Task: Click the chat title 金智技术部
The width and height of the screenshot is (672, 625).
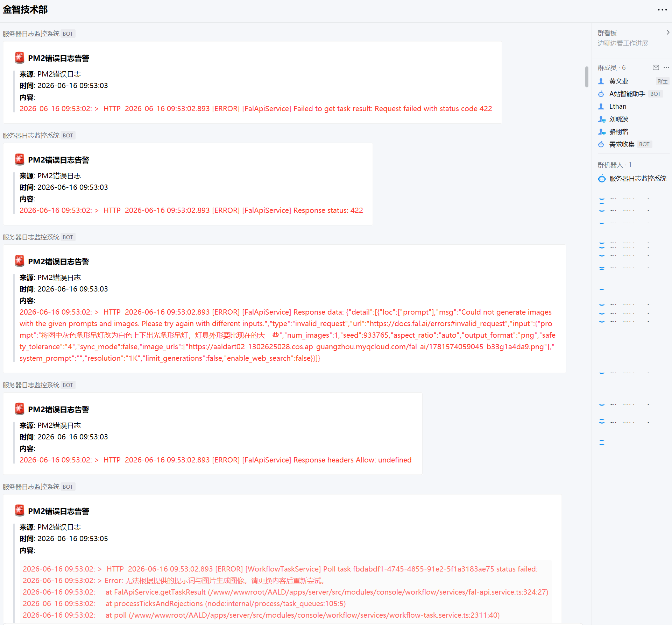Action: coord(25,9)
